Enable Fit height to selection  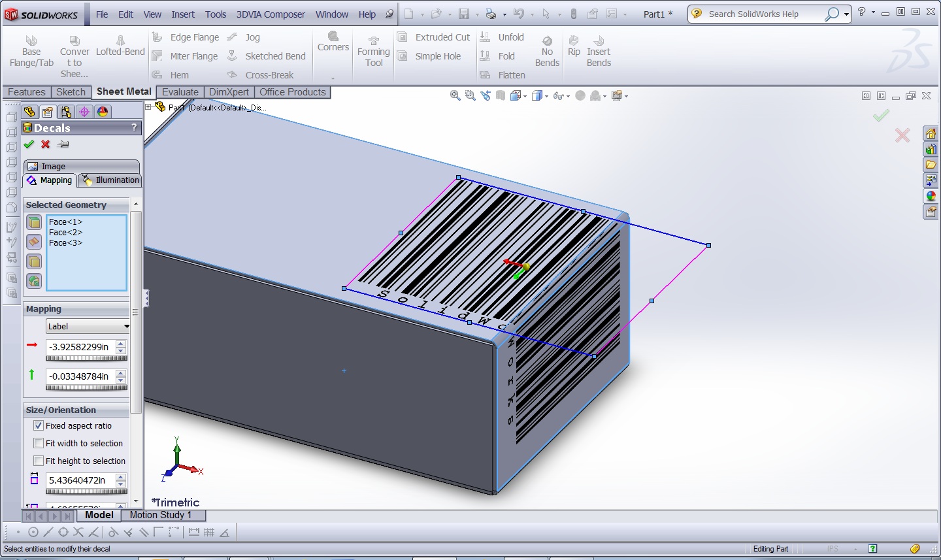click(x=39, y=461)
